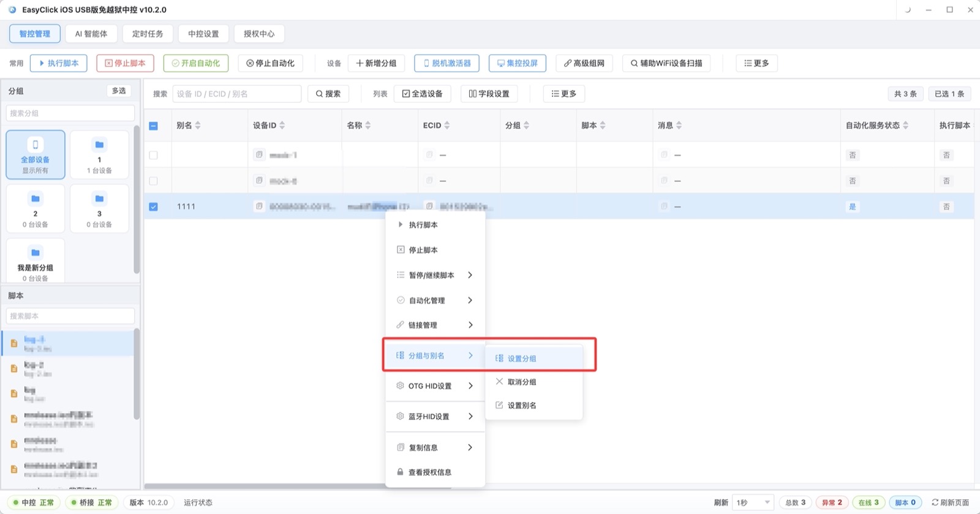Open 脱机激活器 in the device toolbar
The image size is (980, 514).
pos(447,63)
